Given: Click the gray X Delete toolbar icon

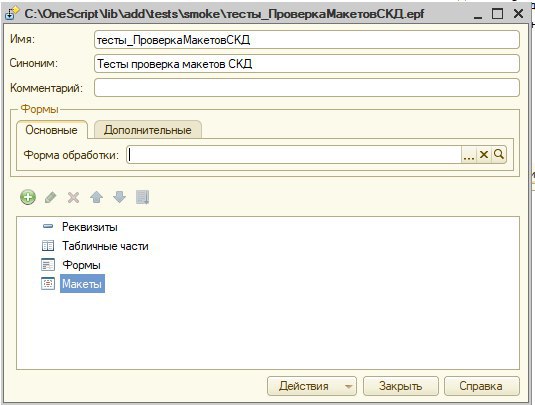Looking at the screenshot, I should click(73, 197).
